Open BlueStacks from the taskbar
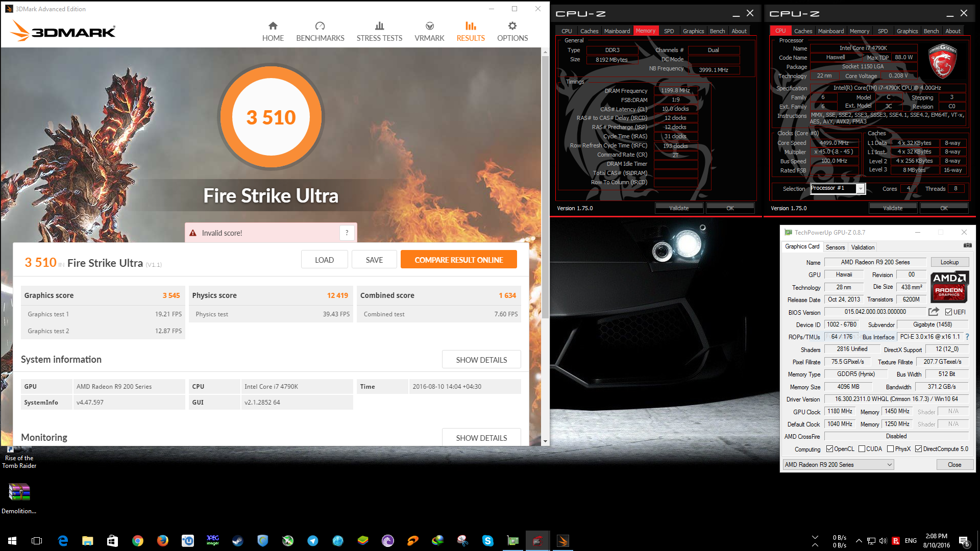 [x=363, y=541]
